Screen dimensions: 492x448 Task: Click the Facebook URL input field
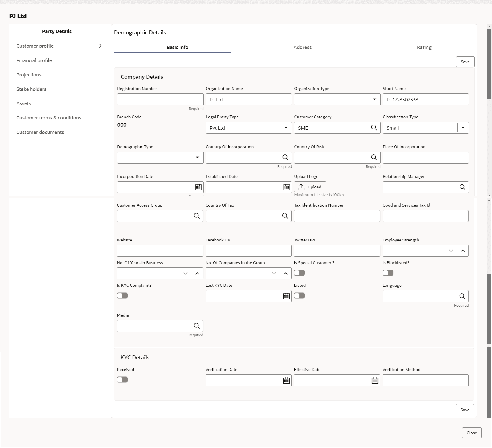point(248,251)
